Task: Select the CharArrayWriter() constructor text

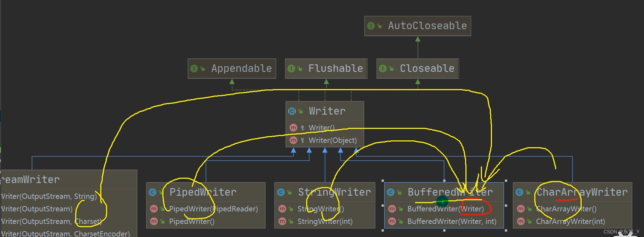Action: (x=566, y=209)
